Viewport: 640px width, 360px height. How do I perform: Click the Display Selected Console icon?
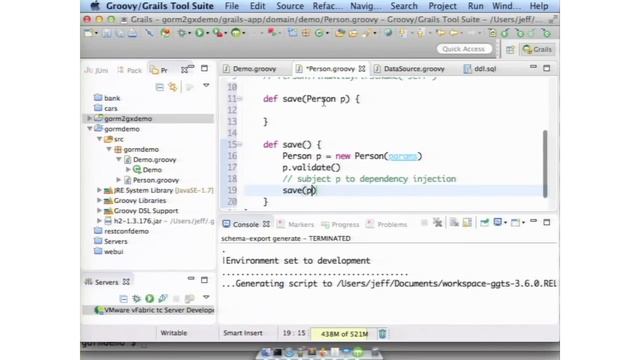click(x=498, y=222)
